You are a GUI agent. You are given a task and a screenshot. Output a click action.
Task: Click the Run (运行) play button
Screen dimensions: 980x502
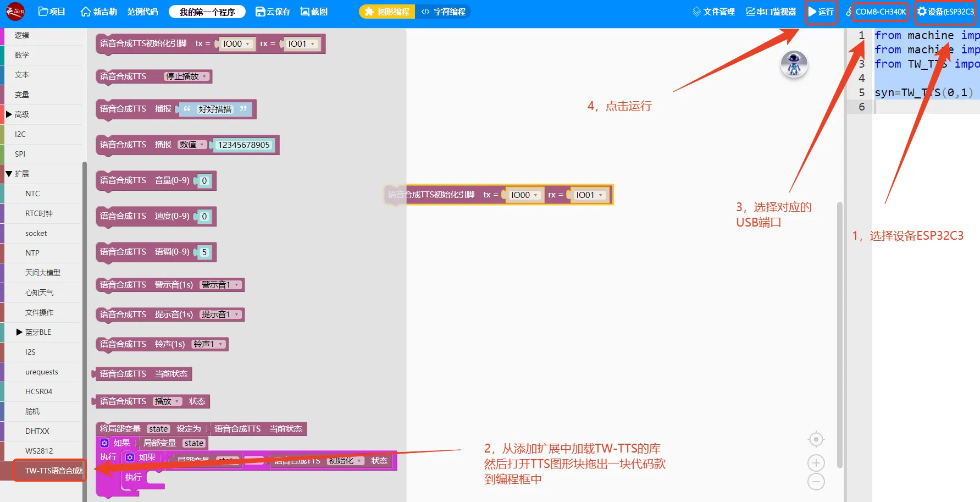[x=821, y=12]
